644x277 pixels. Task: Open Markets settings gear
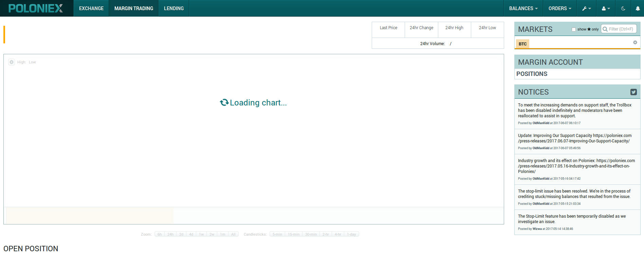click(635, 42)
